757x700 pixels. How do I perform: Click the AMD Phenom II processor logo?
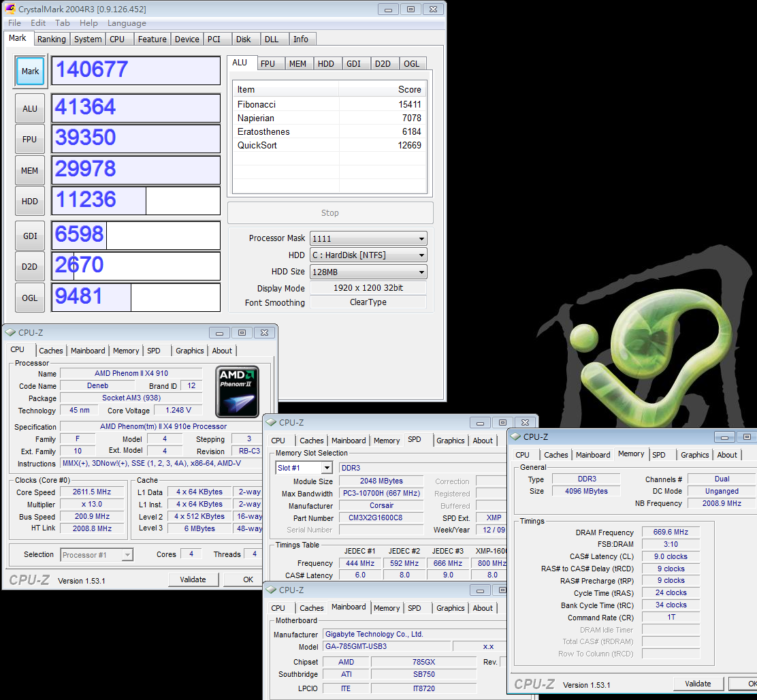coord(237,392)
